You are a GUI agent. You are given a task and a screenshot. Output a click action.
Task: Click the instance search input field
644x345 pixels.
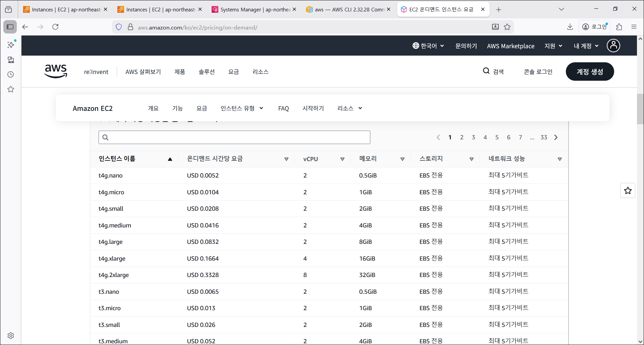tap(234, 137)
